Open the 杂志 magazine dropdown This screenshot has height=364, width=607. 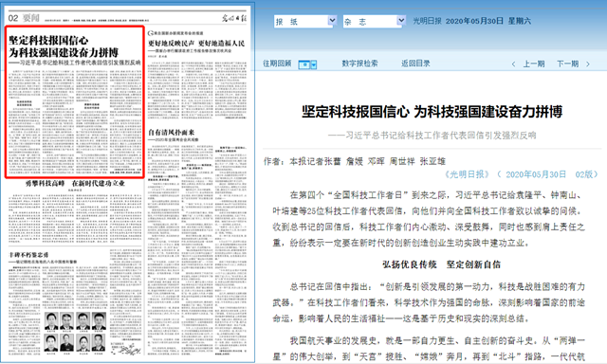(x=374, y=21)
